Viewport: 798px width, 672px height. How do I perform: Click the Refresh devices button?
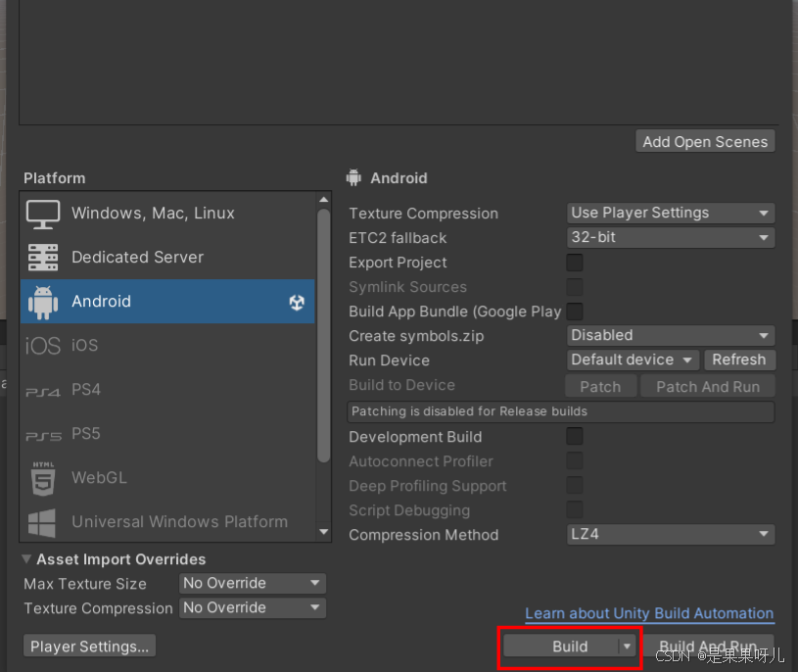coord(739,360)
